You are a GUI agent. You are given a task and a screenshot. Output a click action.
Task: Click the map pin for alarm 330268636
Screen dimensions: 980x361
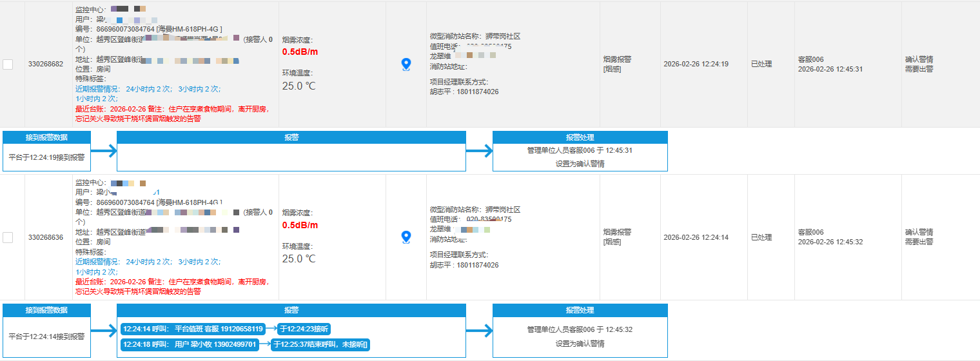pos(406,237)
